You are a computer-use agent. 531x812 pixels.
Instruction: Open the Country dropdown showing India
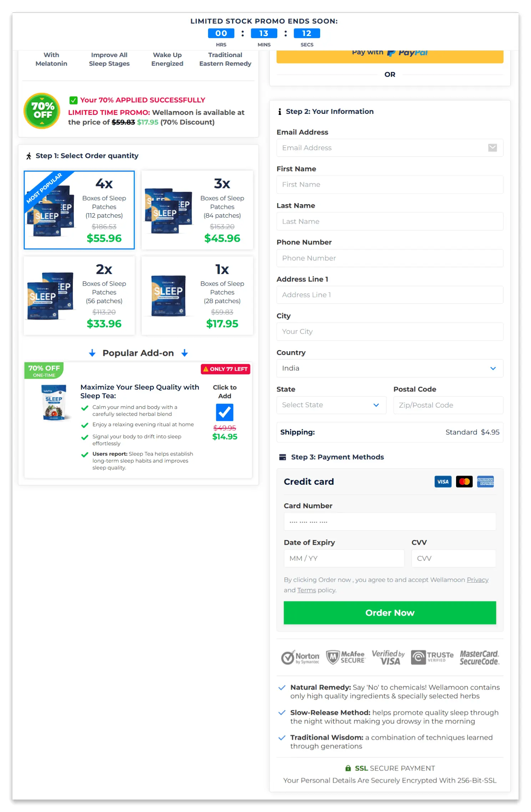(390, 368)
